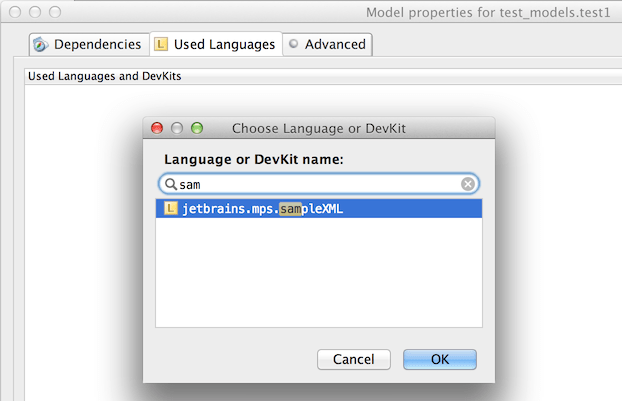Click the Choose Language or DevKit title bar
This screenshot has height=401, width=622.
click(x=319, y=129)
